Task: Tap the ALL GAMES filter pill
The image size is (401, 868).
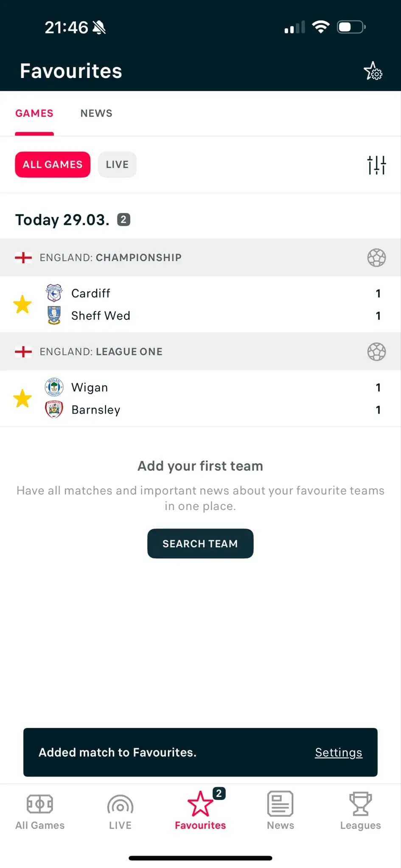Action: [x=52, y=164]
